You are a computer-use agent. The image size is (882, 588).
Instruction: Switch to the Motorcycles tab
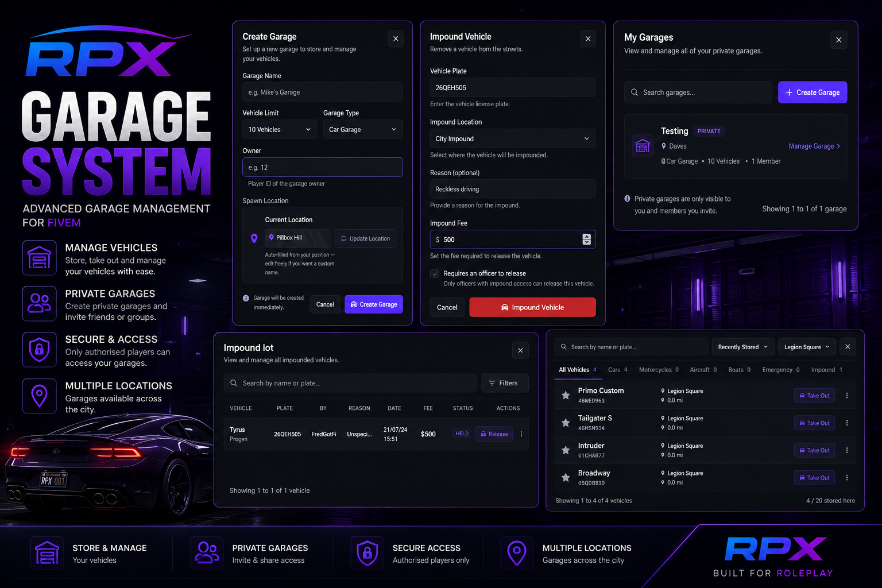pos(659,370)
